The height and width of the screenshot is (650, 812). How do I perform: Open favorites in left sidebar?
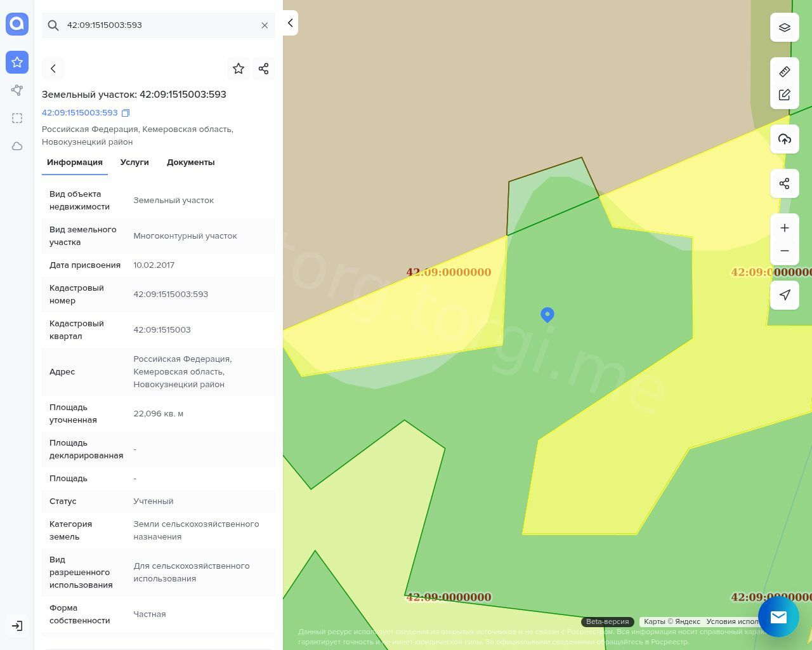[17, 62]
